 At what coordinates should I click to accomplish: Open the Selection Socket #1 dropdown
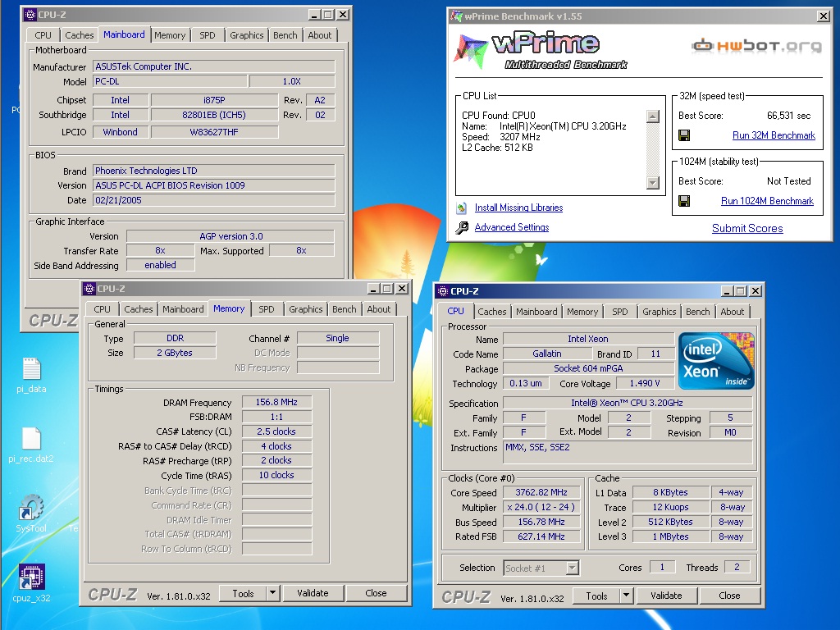tap(572, 568)
